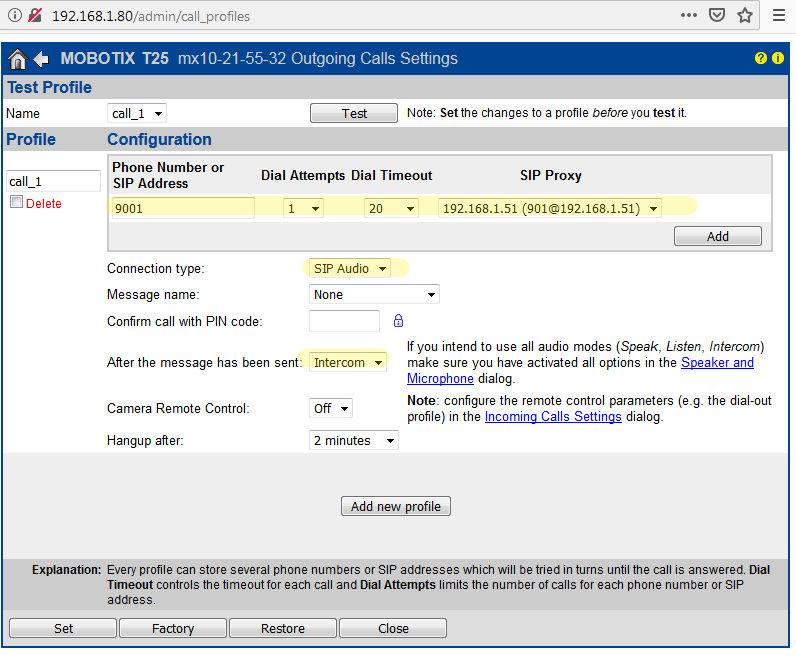
Task: Open the yellow help question mark icon
Action: click(761, 59)
